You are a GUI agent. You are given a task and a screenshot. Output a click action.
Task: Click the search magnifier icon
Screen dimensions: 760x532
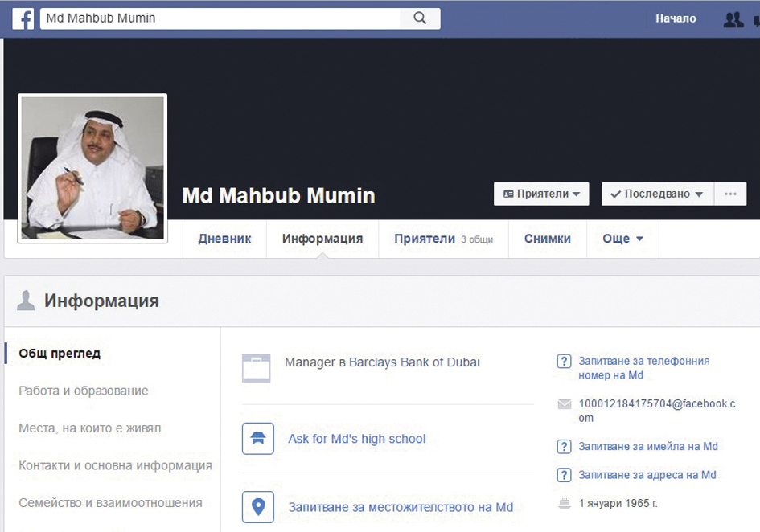(420, 18)
